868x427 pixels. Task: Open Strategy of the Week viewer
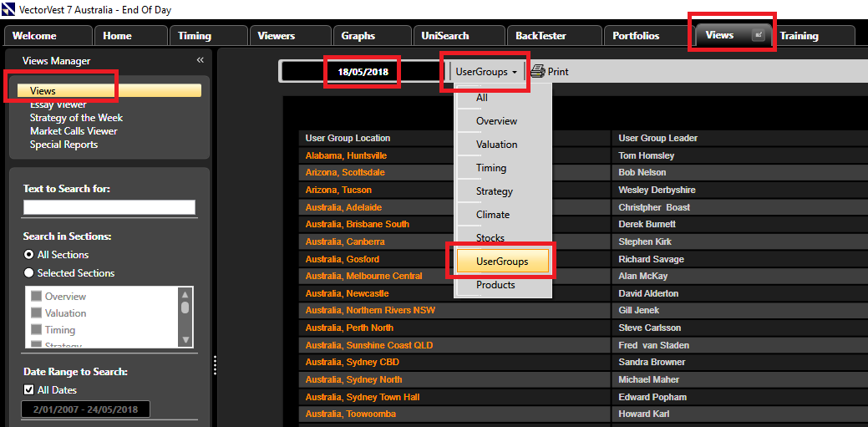[x=76, y=118]
